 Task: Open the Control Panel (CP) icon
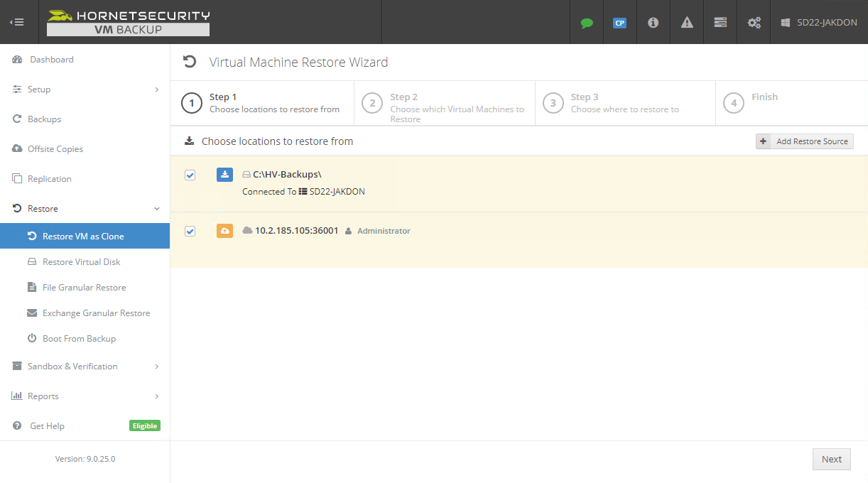click(619, 22)
